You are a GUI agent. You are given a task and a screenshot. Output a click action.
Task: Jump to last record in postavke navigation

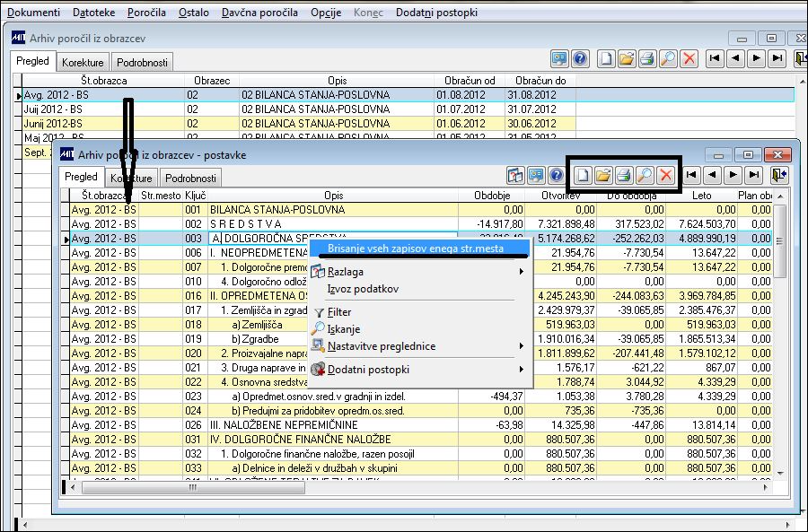pyautogui.click(x=755, y=176)
